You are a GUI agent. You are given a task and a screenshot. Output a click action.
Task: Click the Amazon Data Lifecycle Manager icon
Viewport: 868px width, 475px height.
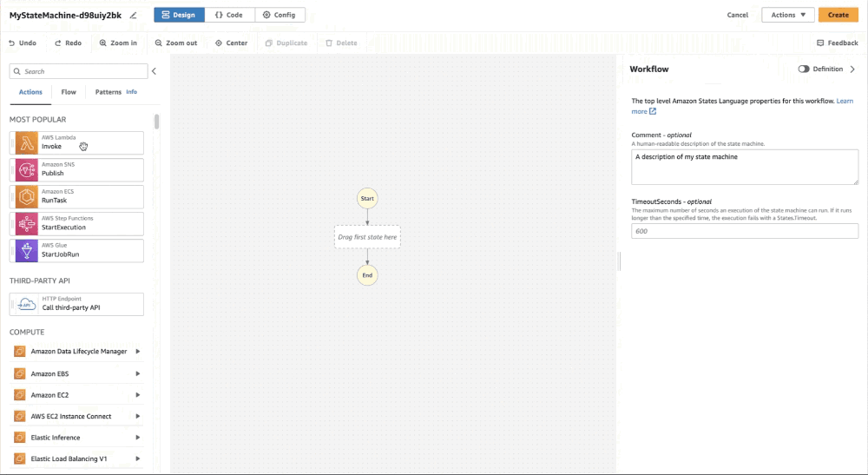[x=19, y=352]
